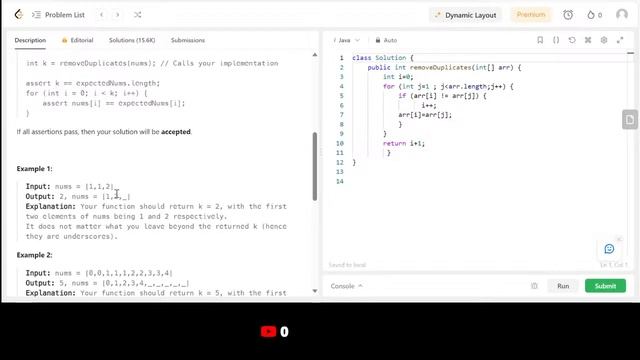Click the 'arr[i]=arr[j];' code line
Image resolution: width=640 pixels, height=360 pixels.
click(425, 115)
